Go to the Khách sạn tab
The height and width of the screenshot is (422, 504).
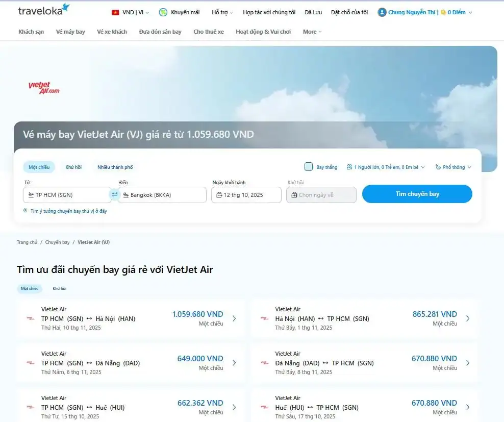31,32
